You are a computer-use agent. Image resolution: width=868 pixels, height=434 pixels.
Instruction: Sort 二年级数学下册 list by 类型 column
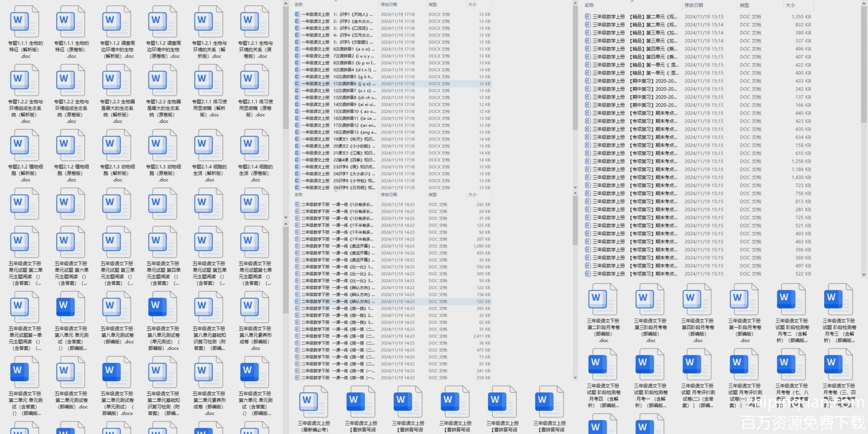coord(433,195)
